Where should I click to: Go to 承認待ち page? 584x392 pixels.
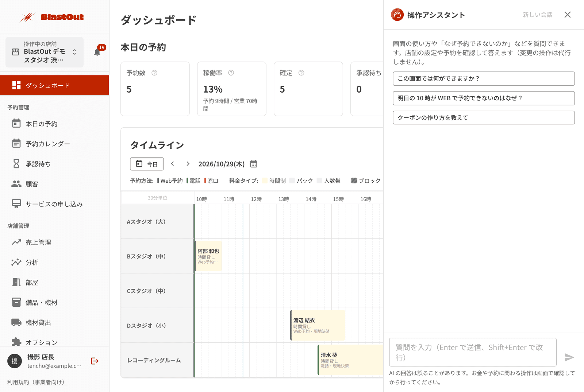54,164
